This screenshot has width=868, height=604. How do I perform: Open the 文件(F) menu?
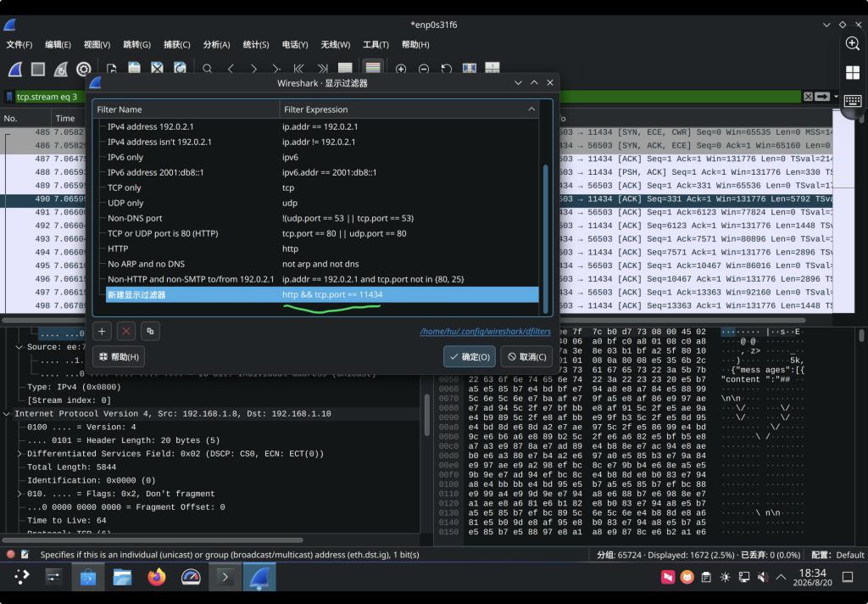[19, 44]
